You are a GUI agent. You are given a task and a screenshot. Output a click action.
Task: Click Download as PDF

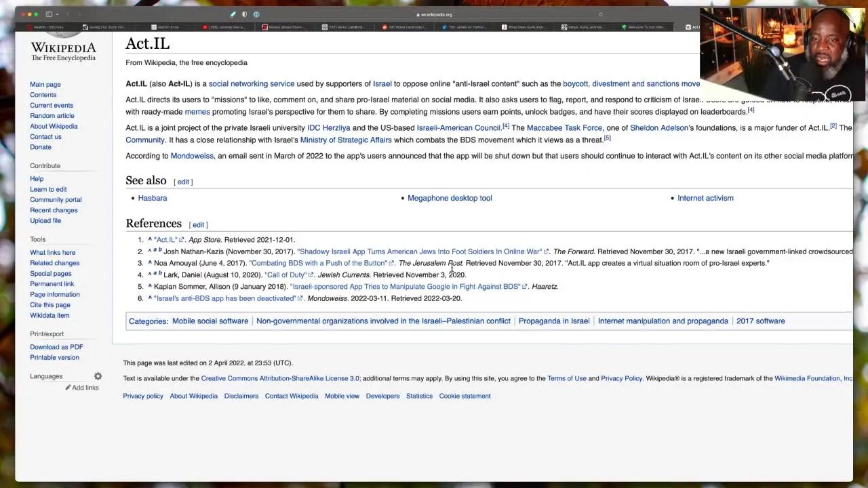(x=56, y=347)
